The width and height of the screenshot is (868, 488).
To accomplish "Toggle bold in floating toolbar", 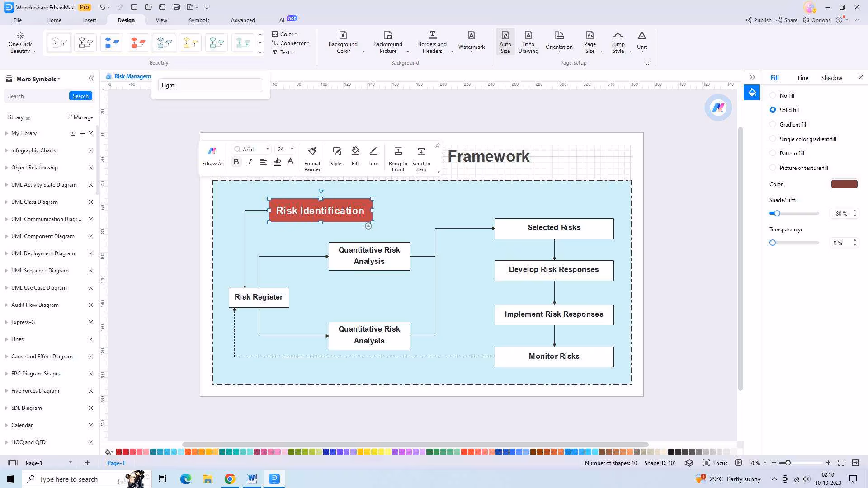I will coord(236,162).
